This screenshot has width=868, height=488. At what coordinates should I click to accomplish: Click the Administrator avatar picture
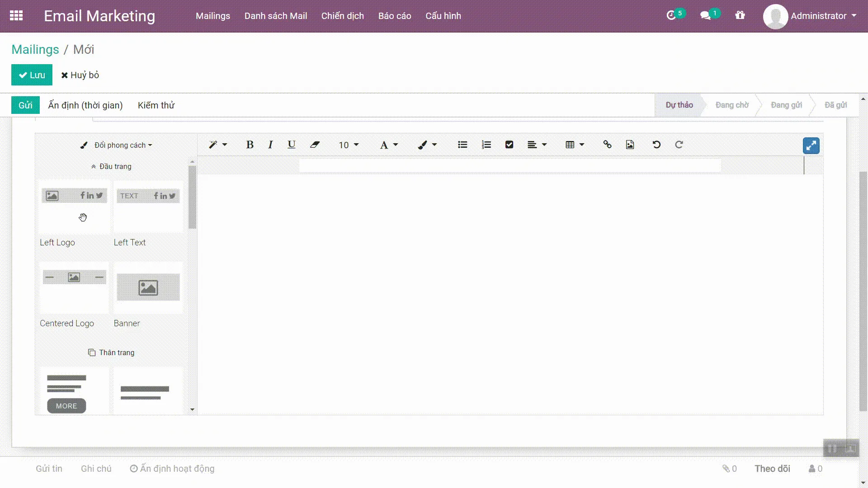point(775,16)
